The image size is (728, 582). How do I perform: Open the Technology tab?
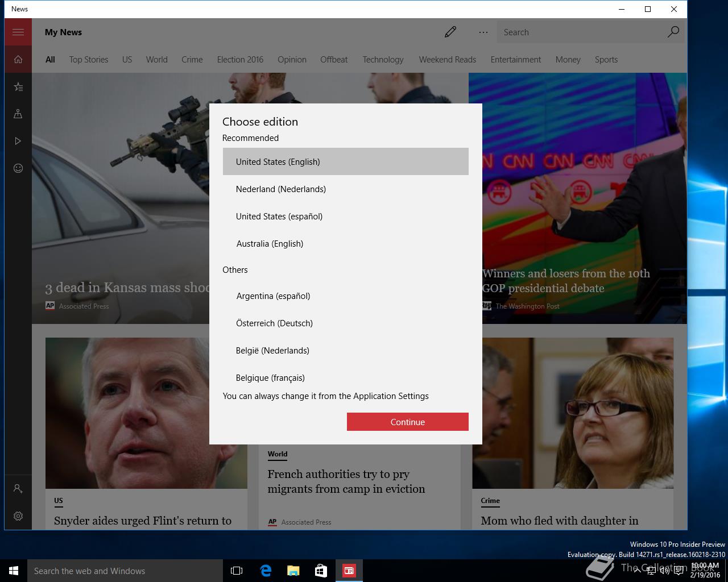383,60
